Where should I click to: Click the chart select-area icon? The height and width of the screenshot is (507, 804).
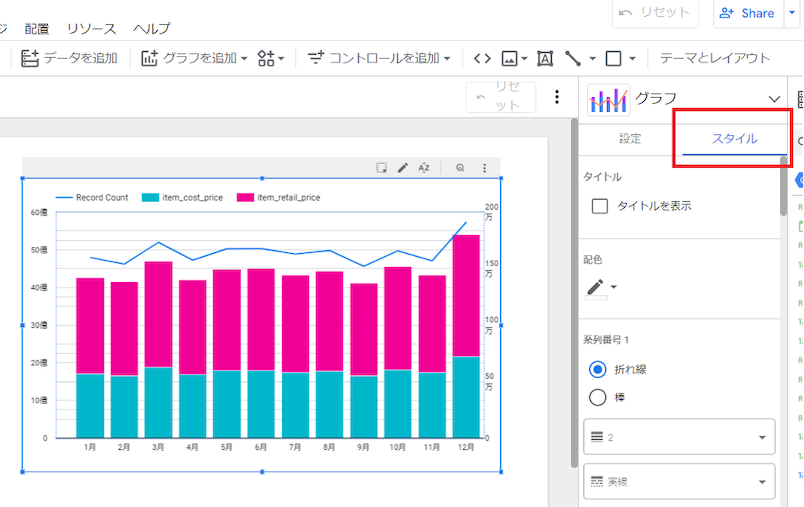[x=381, y=168]
